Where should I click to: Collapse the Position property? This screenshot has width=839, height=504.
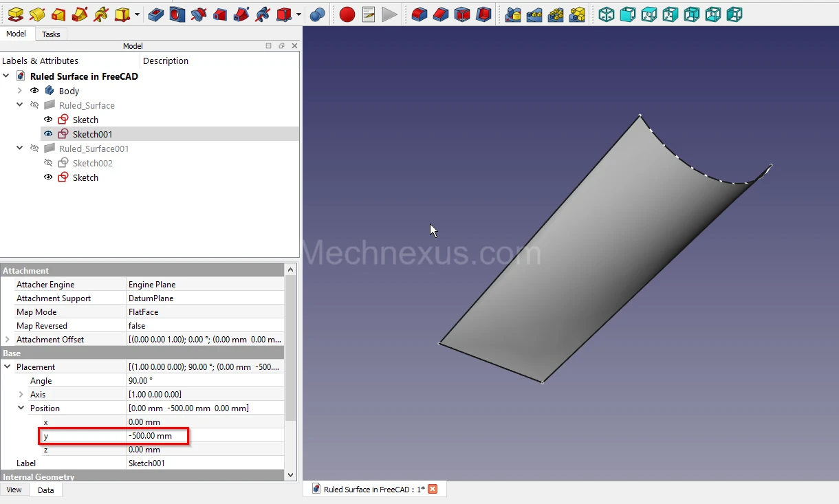pos(21,408)
